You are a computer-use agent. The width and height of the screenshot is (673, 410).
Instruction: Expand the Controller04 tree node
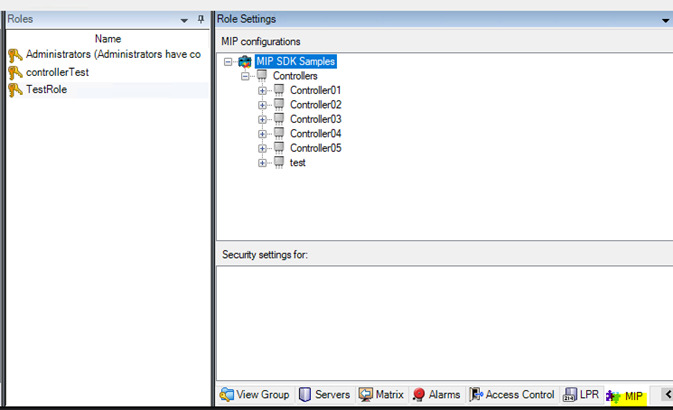coord(263,134)
